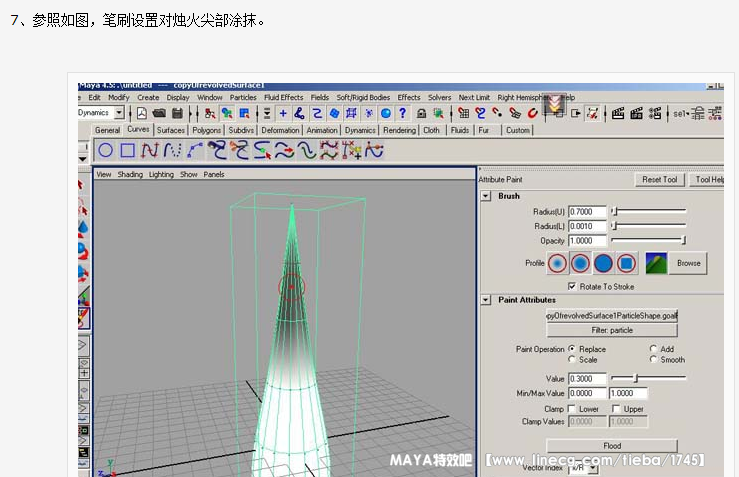Screen dimensions: 739x477
Task: Select the Smooth paint operation
Action: [654, 359]
